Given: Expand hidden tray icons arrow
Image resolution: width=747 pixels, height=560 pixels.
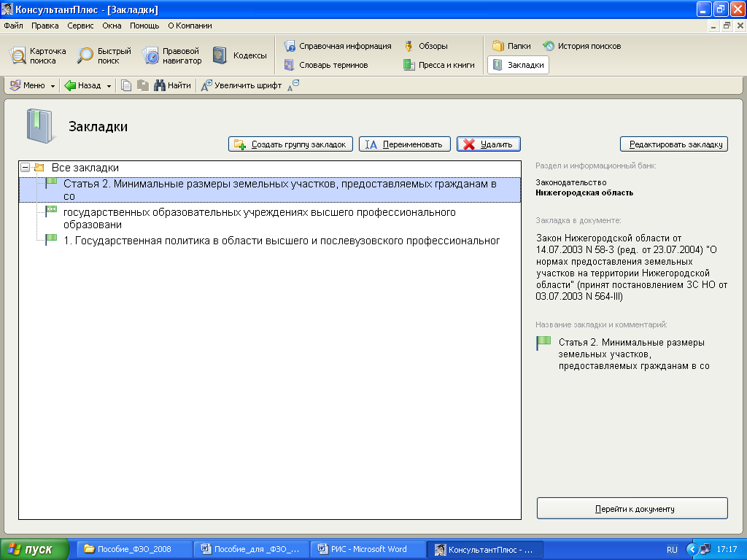Looking at the screenshot, I should [x=692, y=550].
